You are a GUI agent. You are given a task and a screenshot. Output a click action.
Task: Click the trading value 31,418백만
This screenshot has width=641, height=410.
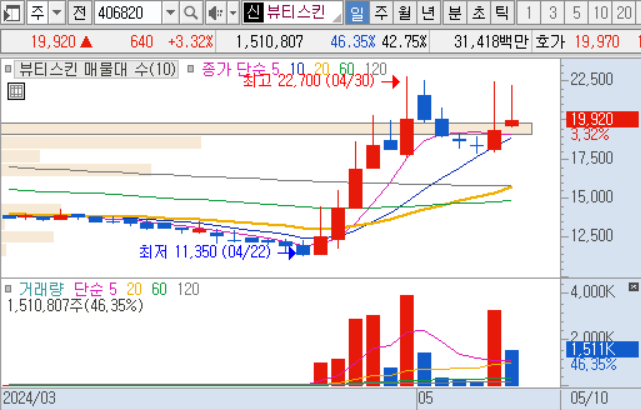(491, 41)
